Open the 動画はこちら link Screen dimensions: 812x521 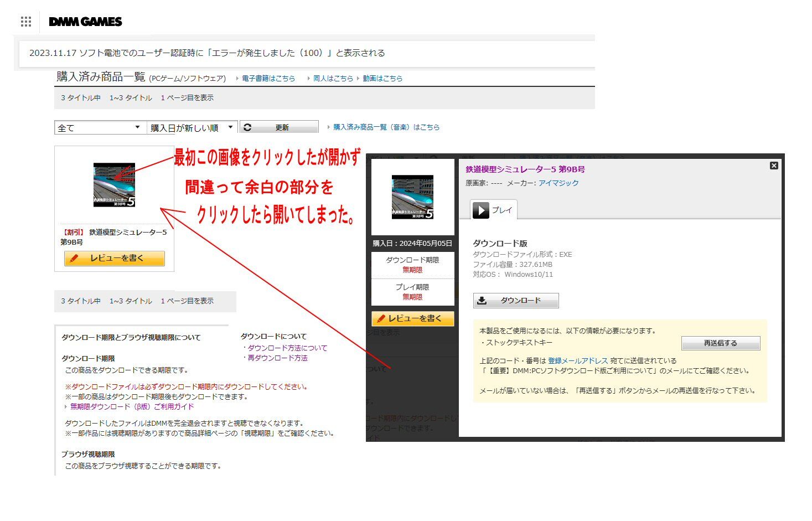[x=381, y=78]
